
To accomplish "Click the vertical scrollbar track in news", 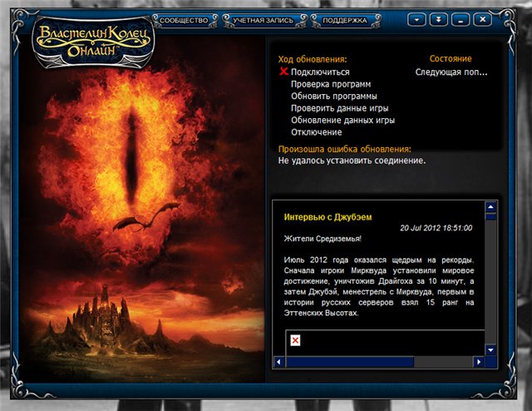I will pos(491,283).
